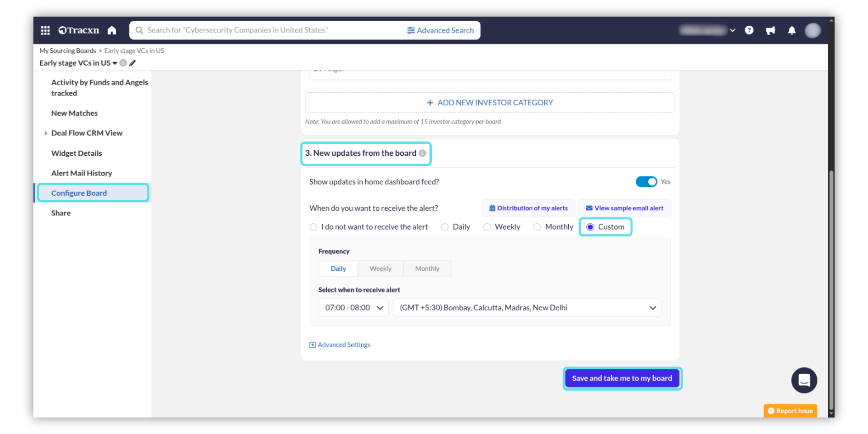Screen dimensions: 868x434
Task: Open Alert Mail History in sidebar
Action: [x=81, y=173]
